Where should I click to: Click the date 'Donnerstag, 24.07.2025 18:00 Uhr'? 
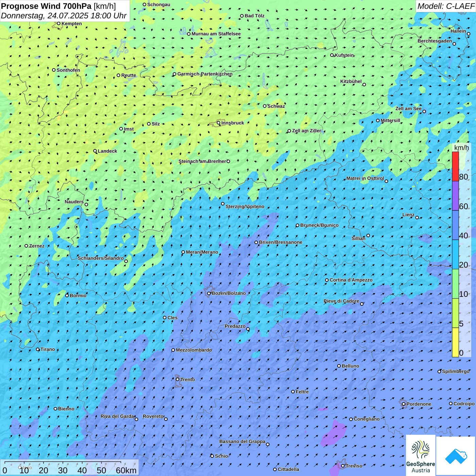[64, 16]
